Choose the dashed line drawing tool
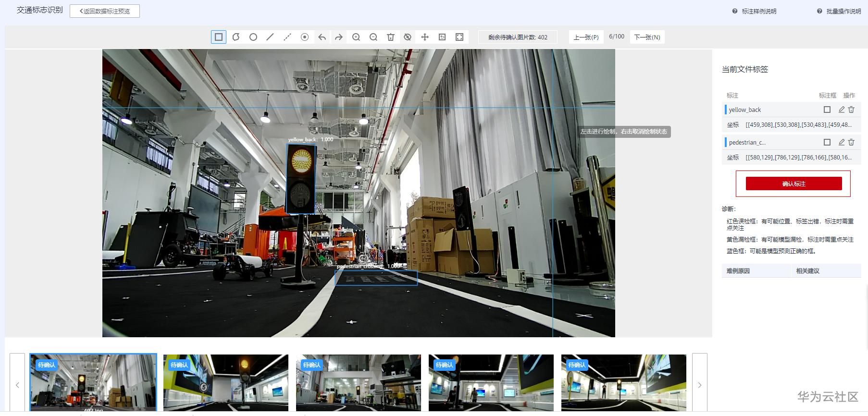Image resolution: width=868 pixels, height=416 pixels. click(x=287, y=37)
